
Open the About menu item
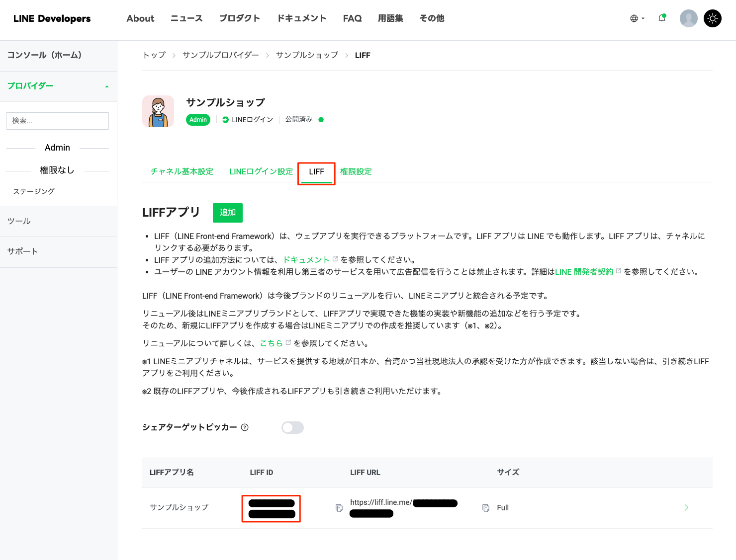[x=140, y=18]
